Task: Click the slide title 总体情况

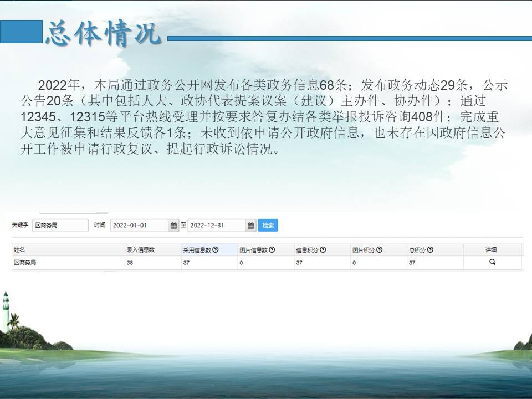Action: 103,34
